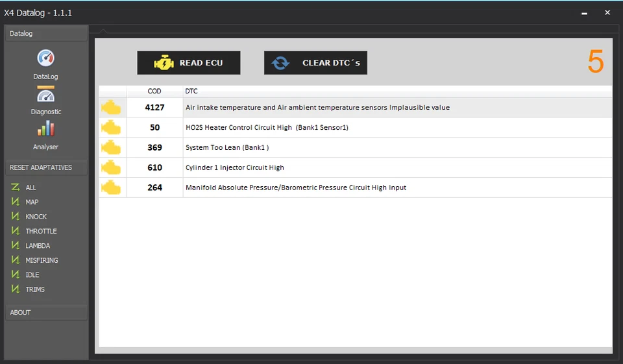This screenshot has height=364, width=623.
Task: Click the CLEAR DTC's button
Action: pyautogui.click(x=315, y=63)
